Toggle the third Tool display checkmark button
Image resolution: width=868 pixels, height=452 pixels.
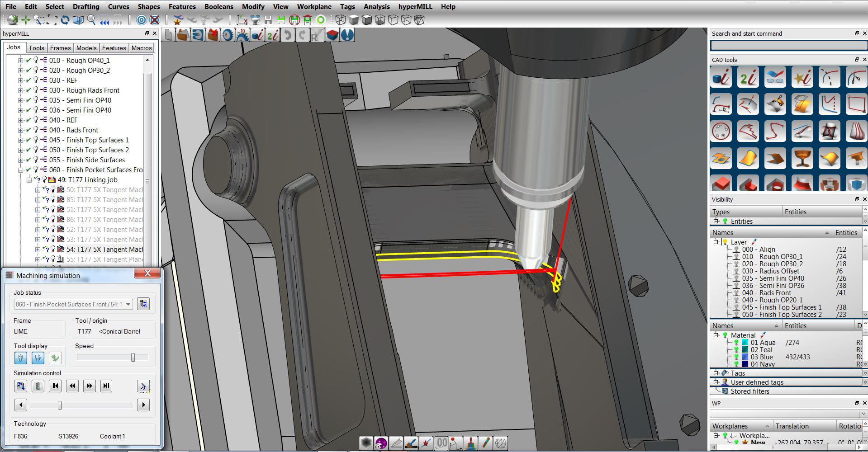point(55,358)
